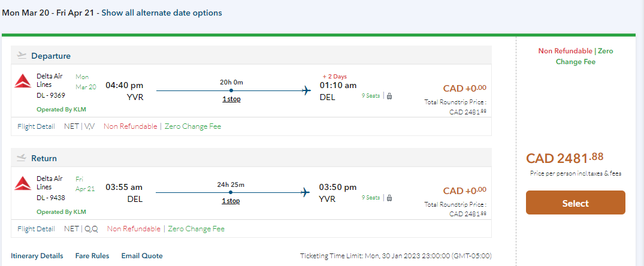Click Delta logo on return flight
This screenshot has height=266, width=644.
click(x=23, y=183)
